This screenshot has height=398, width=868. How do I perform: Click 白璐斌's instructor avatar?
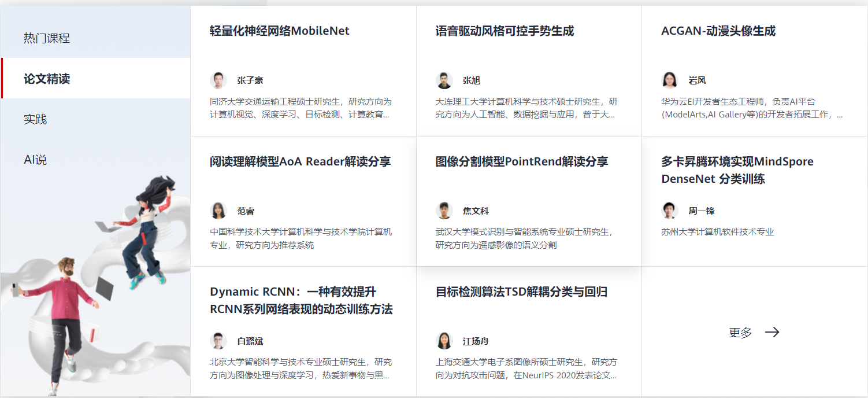pyautogui.click(x=219, y=341)
